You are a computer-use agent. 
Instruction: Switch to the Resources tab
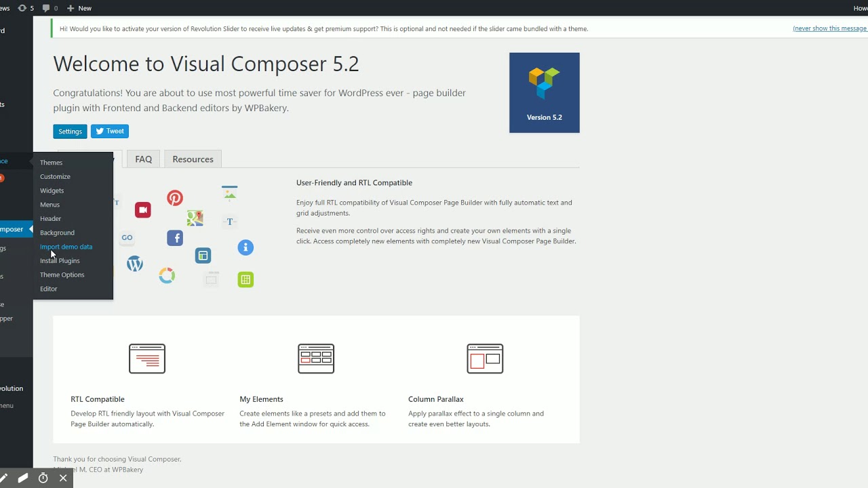193,159
